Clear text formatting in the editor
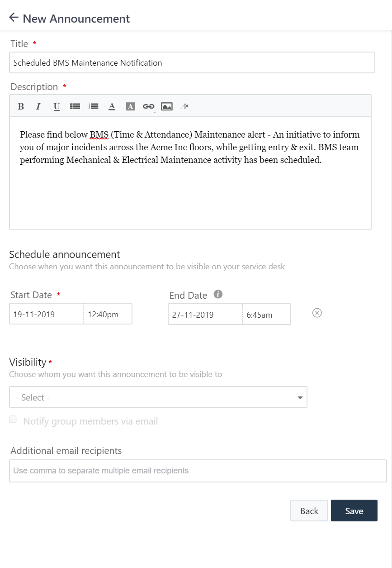392x568 pixels. point(184,106)
